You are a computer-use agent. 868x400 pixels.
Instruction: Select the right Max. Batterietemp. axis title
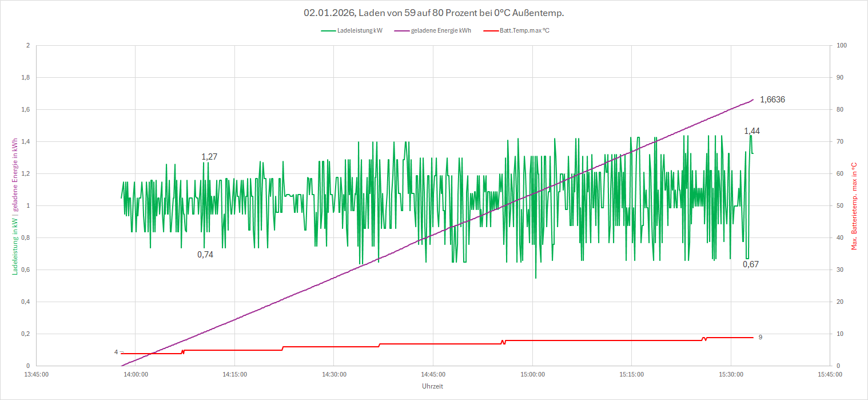pyautogui.click(x=854, y=206)
